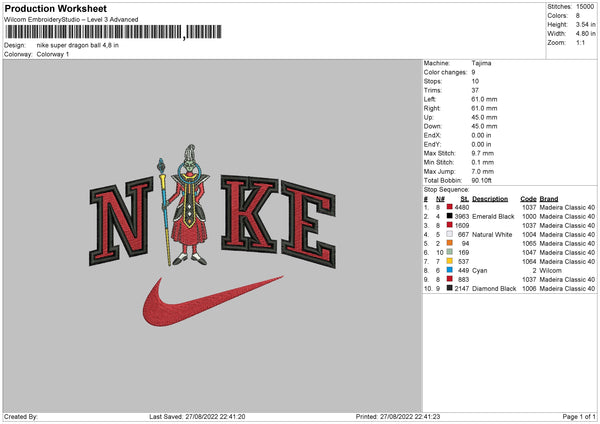This screenshot has width=600, height=424.
Task: Click the 'Right:' measurement label
Action: 432,108
